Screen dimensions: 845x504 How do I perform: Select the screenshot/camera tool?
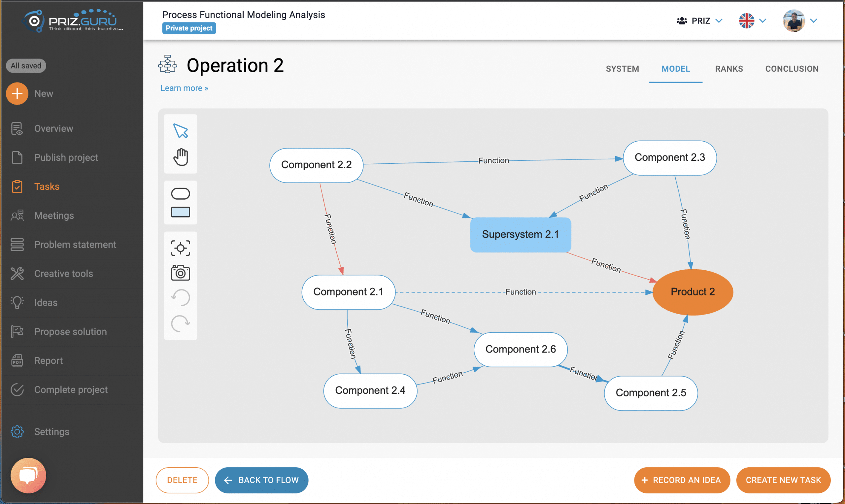tap(181, 274)
